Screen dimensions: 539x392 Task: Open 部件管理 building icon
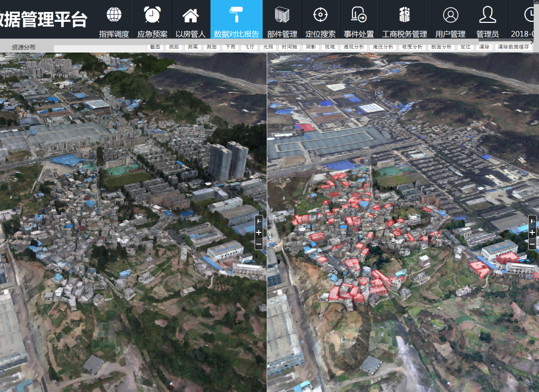click(x=282, y=15)
